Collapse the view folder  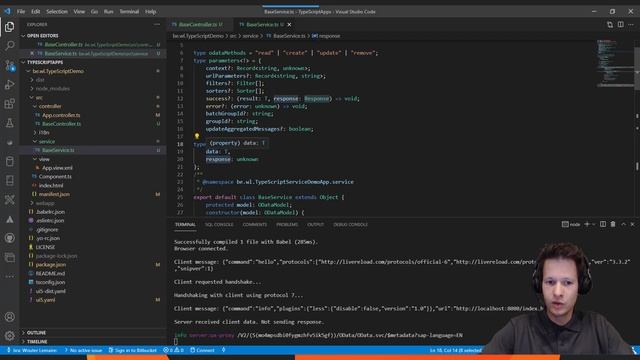pyautogui.click(x=35, y=159)
